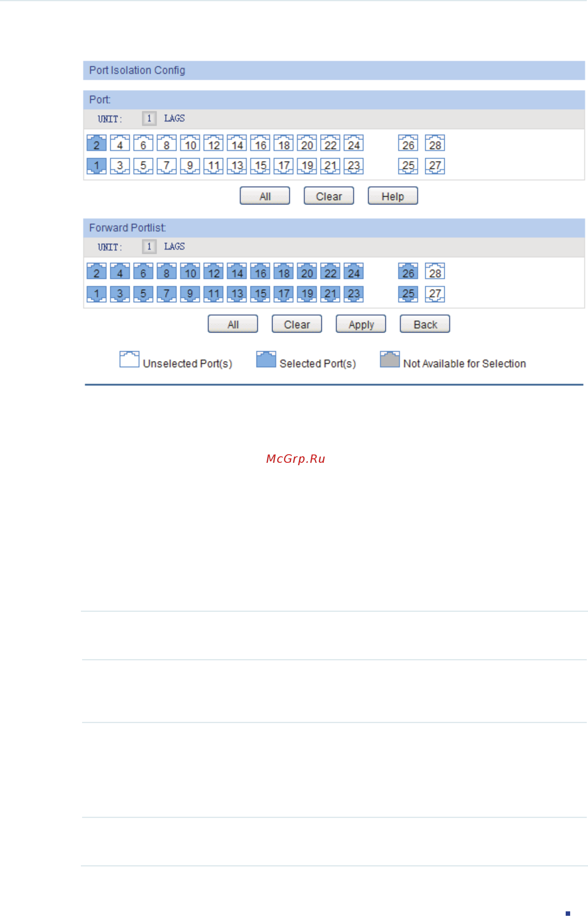Image resolution: width=588 pixels, height=917 pixels.
Task: Select port 14 in the Port section
Action: (x=237, y=143)
